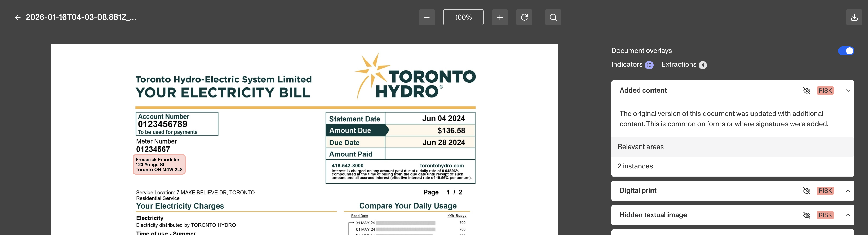Click the Indicators count badge 10
This screenshot has height=235, width=868.
[x=649, y=65]
